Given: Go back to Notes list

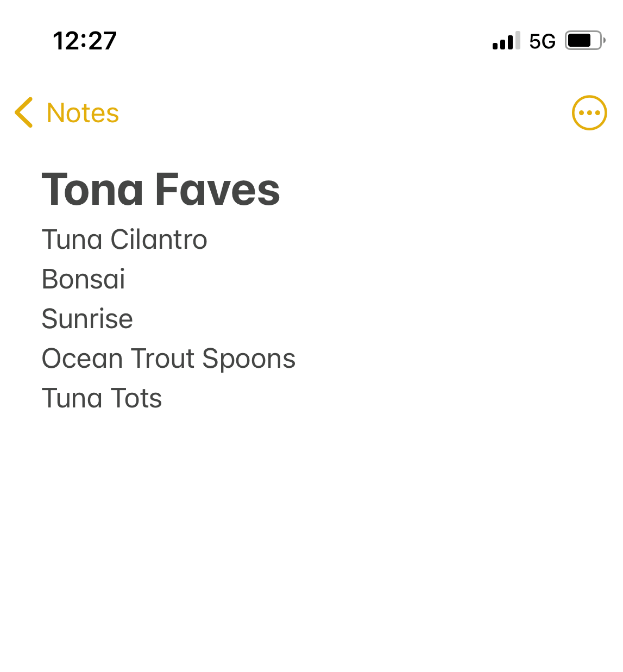Looking at the screenshot, I should click(x=67, y=113).
